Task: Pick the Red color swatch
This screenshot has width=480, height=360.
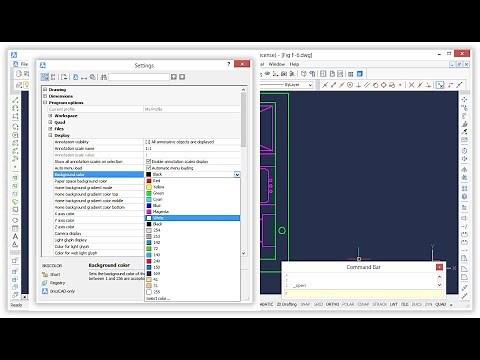Action: click(x=149, y=181)
